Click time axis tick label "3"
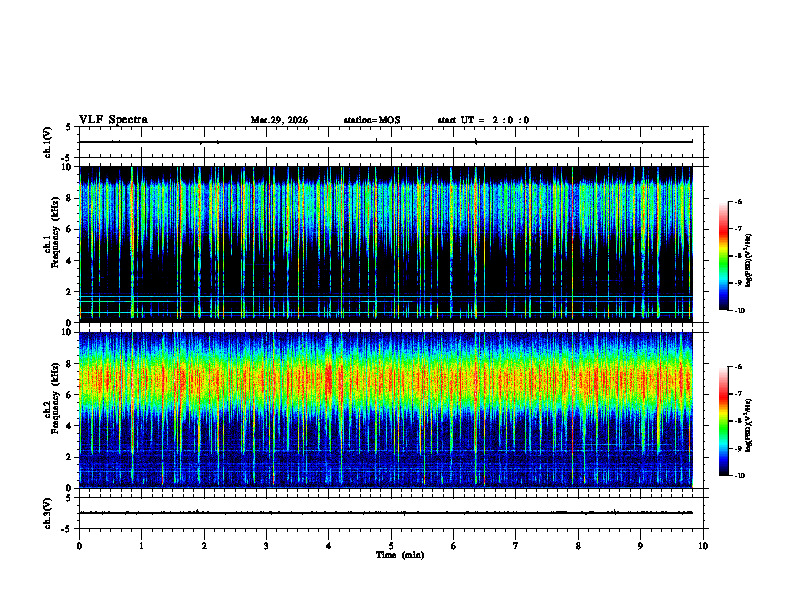This screenshot has width=792, height=612. (266, 546)
